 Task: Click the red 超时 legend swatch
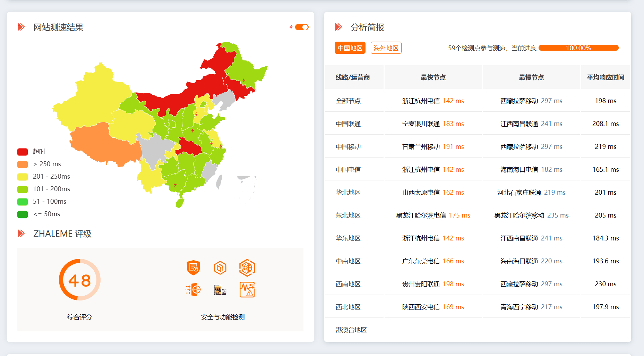23,152
